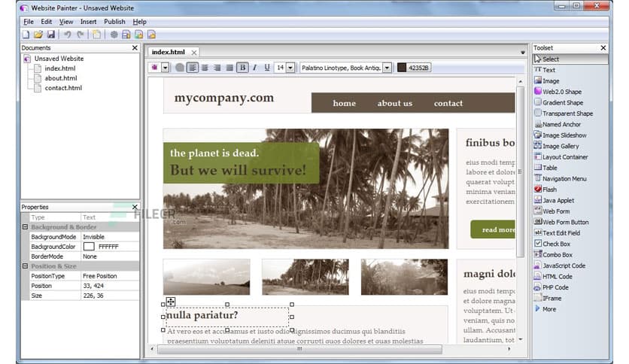
Task: Center-align the selected text
Action: coord(205,68)
